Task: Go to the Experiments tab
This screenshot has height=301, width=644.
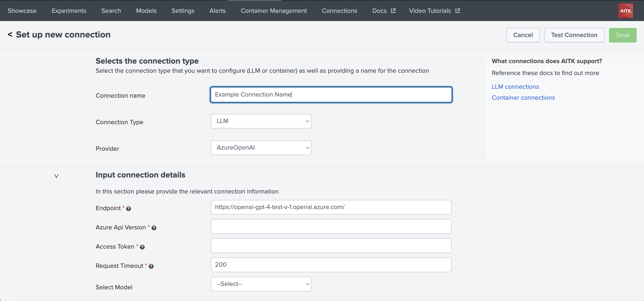Action: (69, 11)
